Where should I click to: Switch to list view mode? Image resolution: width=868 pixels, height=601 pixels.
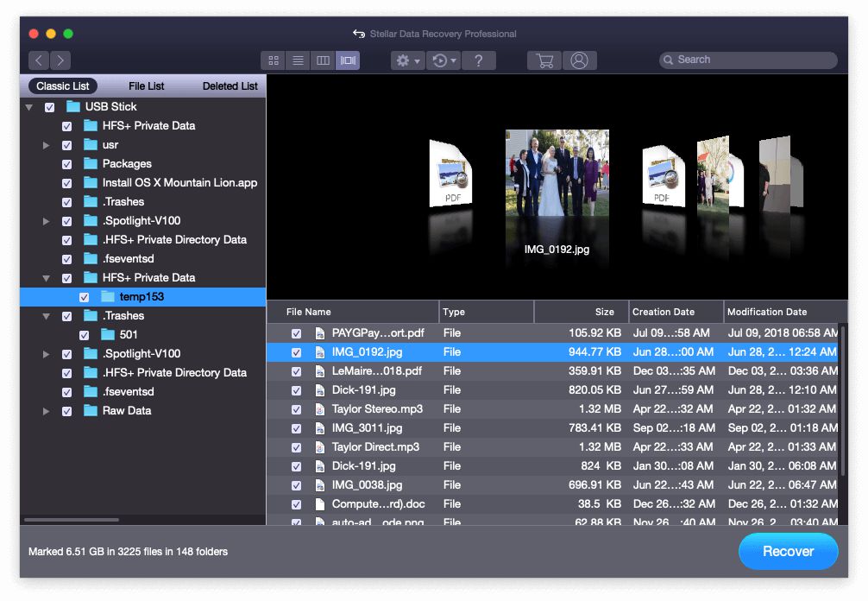click(x=298, y=60)
